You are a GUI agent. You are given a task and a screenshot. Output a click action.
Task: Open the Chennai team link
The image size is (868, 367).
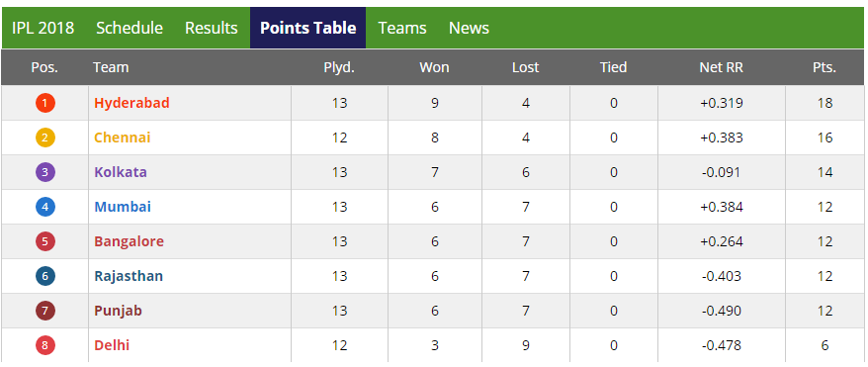[123, 138]
